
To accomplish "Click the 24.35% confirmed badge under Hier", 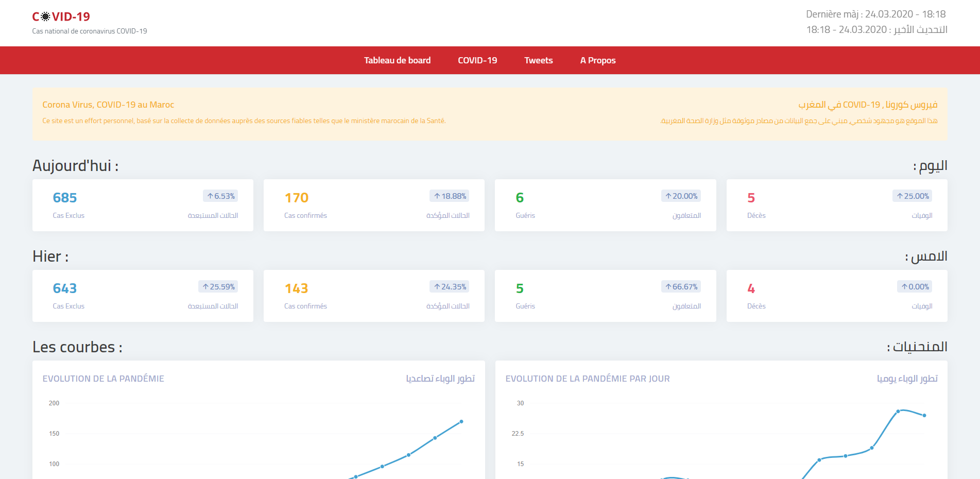I will [450, 286].
